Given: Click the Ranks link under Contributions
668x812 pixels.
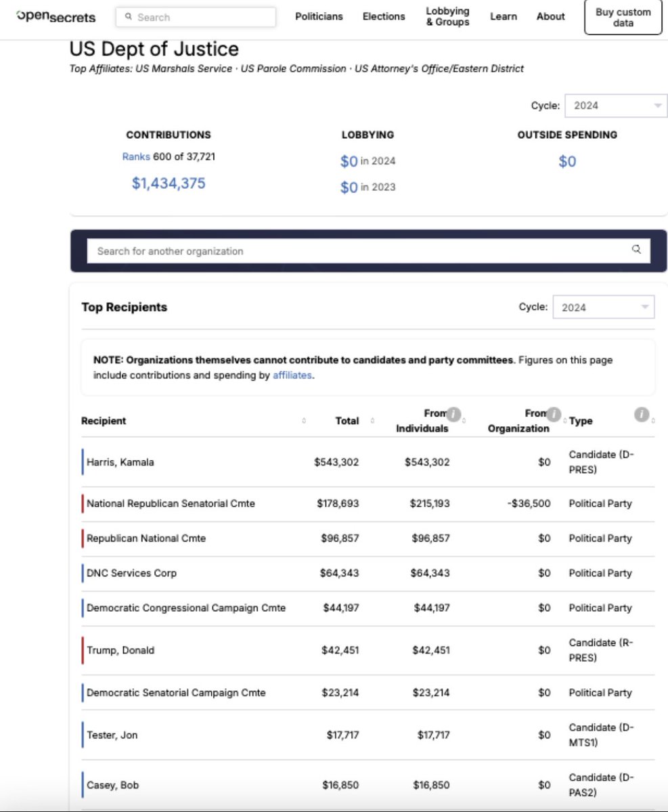Looking at the screenshot, I should (x=135, y=156).
